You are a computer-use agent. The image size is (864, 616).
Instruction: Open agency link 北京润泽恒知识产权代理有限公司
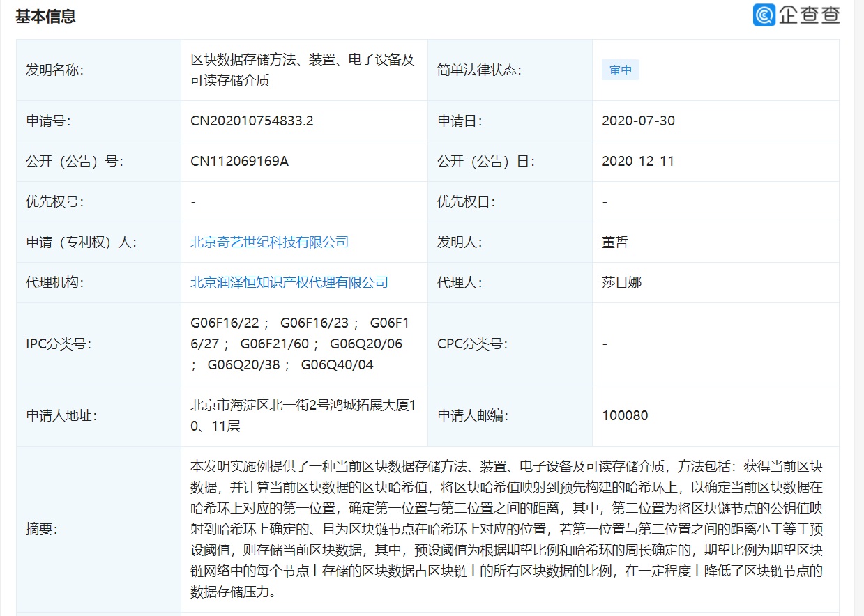click(289, 282)
